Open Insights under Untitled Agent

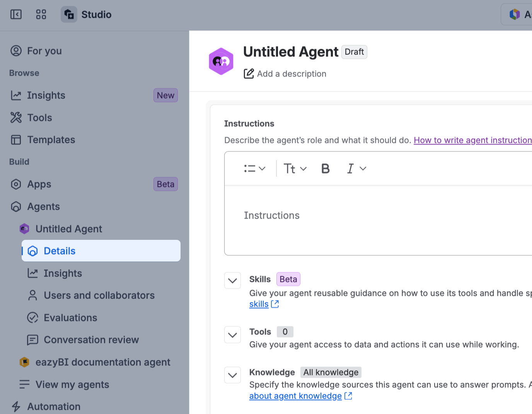(x=101, y=273)
